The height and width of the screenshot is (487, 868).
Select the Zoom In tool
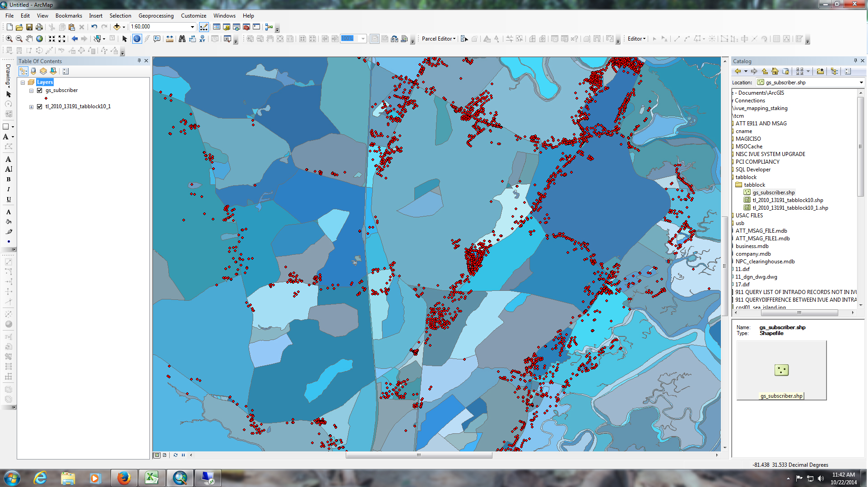click(9, 39)
